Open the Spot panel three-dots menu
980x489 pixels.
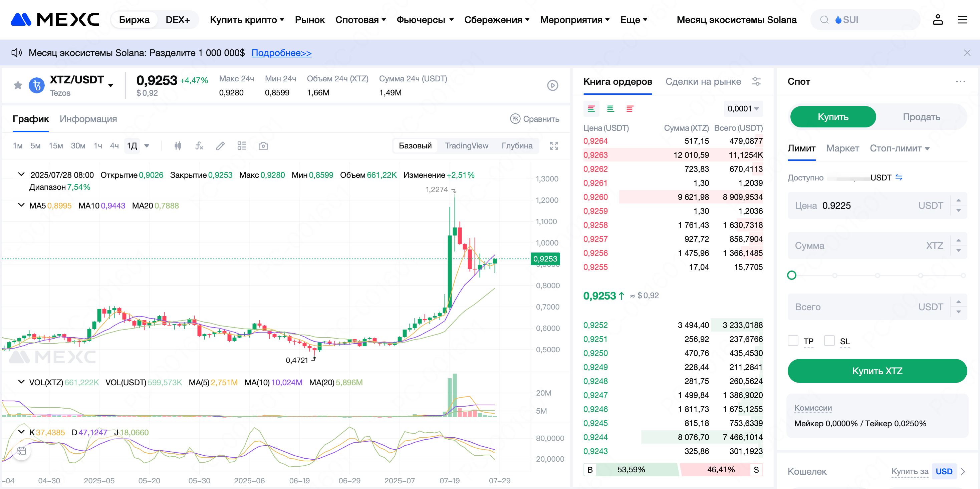(x=960, y=81)
